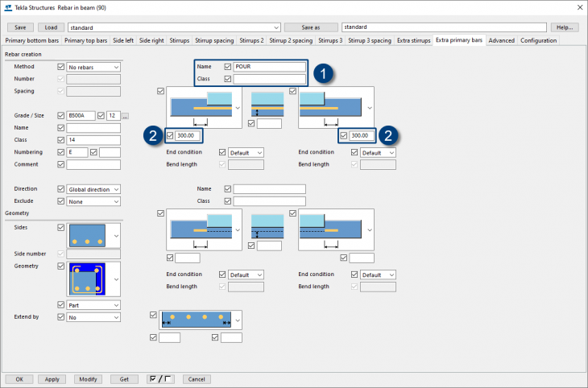Click the OK button
Screen dimensions: 588x388
19,379
